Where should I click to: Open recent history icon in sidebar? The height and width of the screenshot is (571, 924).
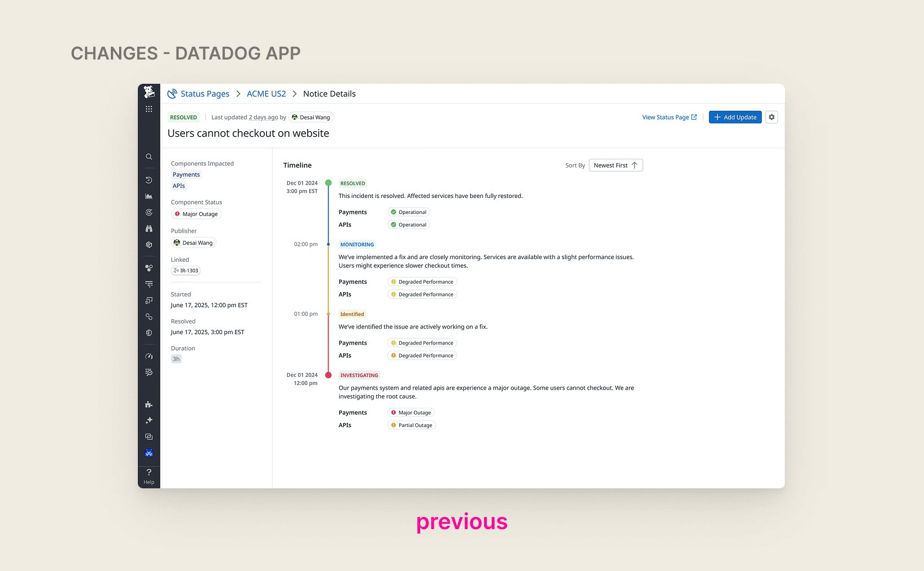[x=149, y=180]
